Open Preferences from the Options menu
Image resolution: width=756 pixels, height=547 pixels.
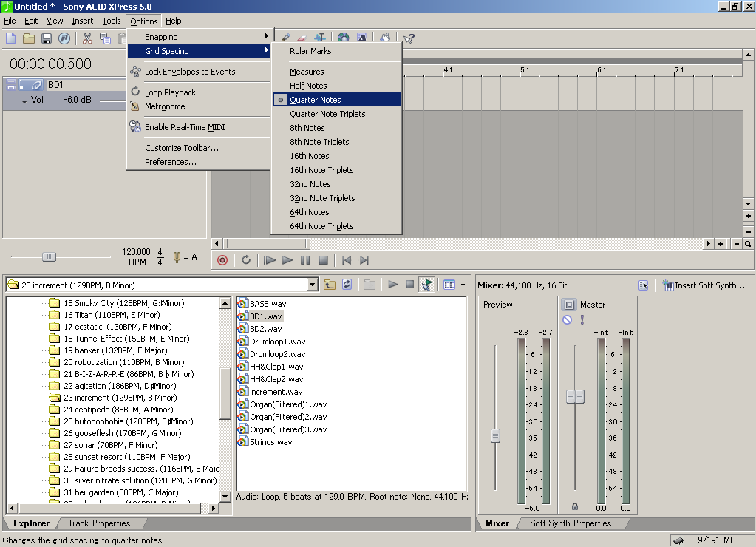(x=199, y=162)
